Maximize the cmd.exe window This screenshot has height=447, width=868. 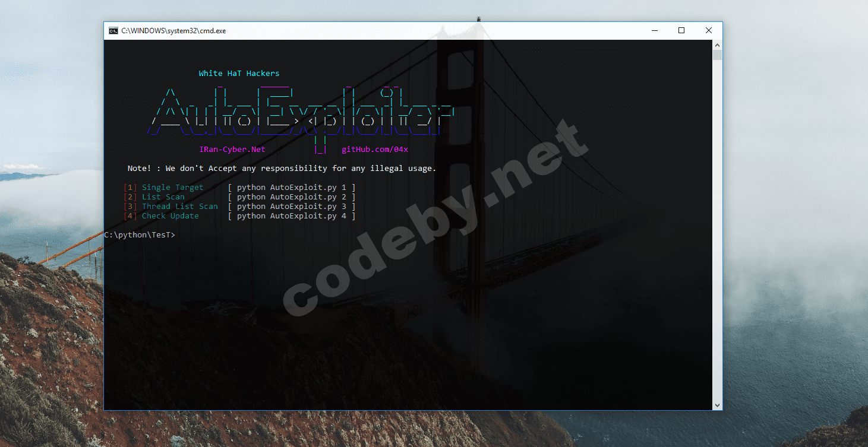pyautogui.click(x=681, y=30)
